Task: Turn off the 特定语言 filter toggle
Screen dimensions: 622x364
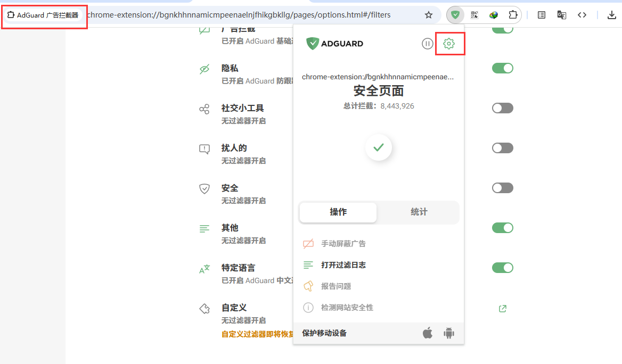Action: pos(502,268)
